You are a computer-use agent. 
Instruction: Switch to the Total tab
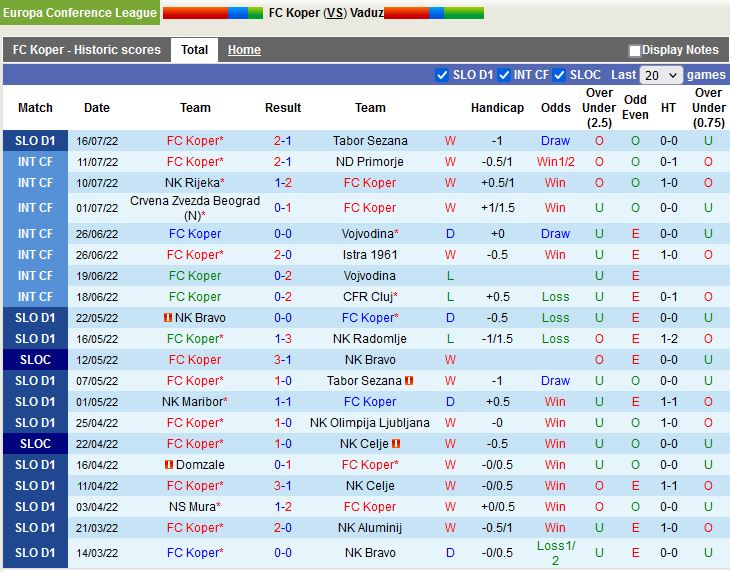[x=194, y=50]
